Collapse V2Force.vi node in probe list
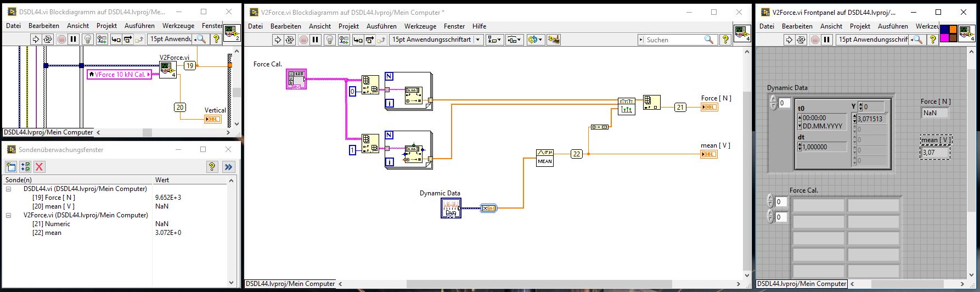Image resolution: width=980 pixels, height=292 pixels. 9,215
